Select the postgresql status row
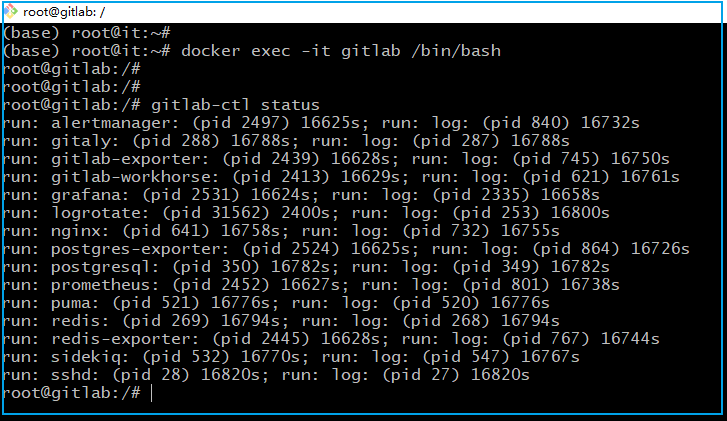Viewport: 727px width, 421px height. pos(306,267)
